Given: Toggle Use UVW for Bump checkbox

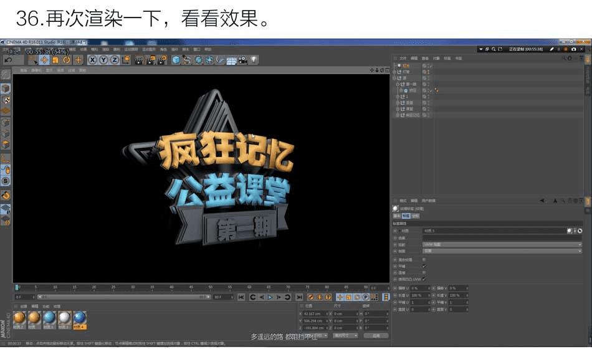Looking at the screenshot, I should (424, 279).
